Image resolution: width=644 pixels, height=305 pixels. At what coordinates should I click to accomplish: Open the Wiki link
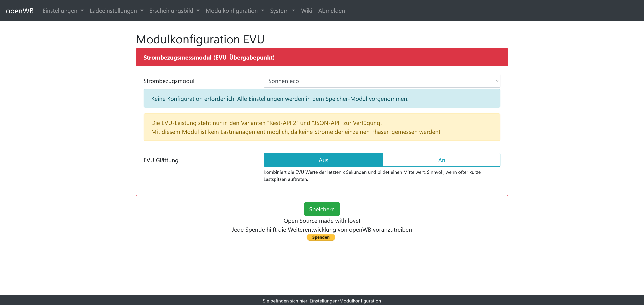[x=307, y=11]
